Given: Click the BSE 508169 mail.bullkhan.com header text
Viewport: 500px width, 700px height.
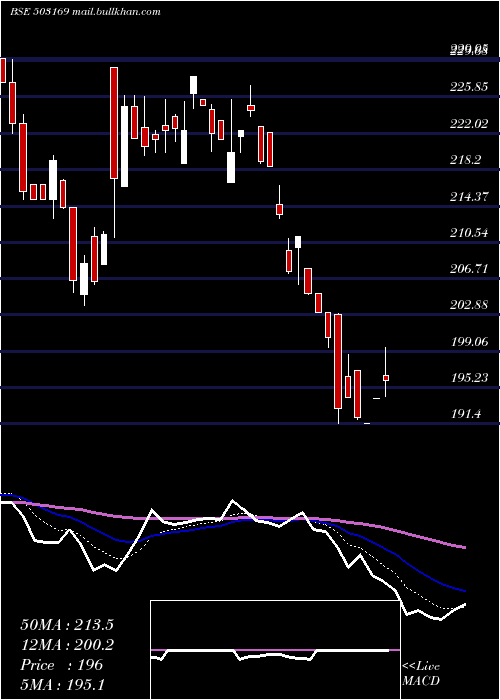Looking at the screenshot, I should coord(85,12).
